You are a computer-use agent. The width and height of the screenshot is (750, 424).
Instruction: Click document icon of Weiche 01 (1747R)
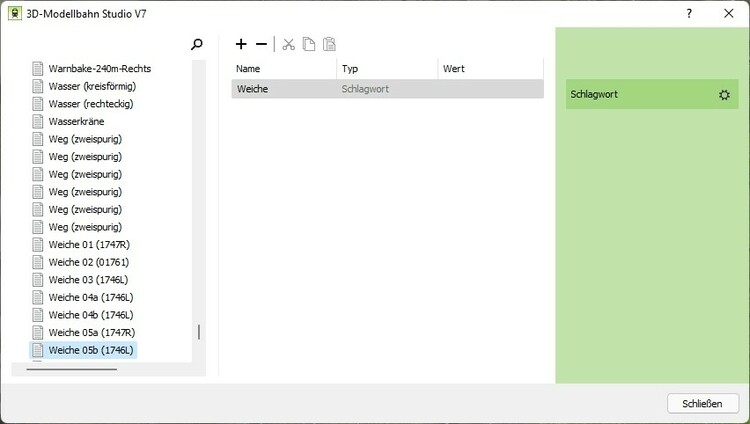(x=38, y=245)
